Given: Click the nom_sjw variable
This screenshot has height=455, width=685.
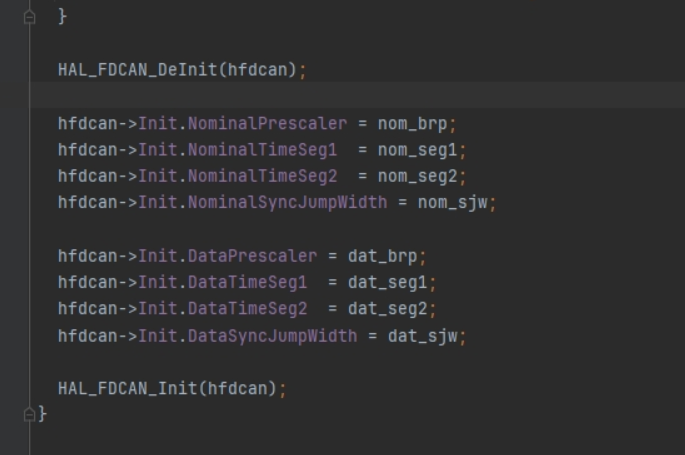Looking at the screenshot, I should coord(452,203).
